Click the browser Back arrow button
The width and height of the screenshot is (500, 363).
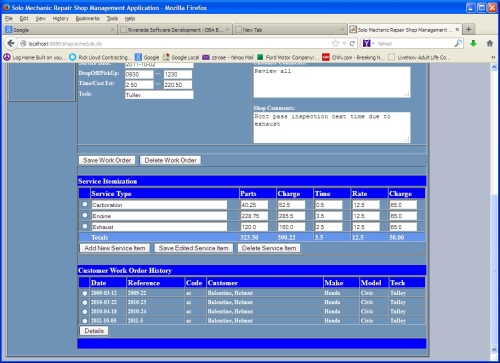(11, 43)
